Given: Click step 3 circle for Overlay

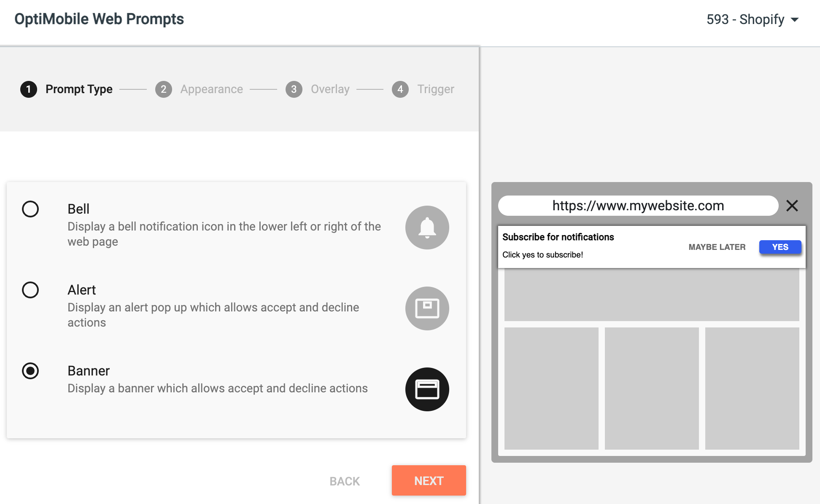Looking at the screenshot, I should [x=294, y=89].
